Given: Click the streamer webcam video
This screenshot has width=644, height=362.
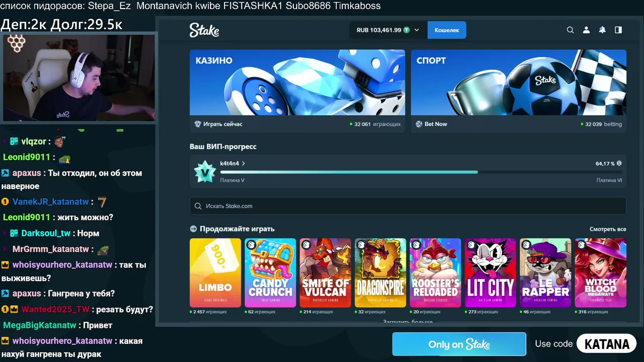Looking at the screenshot, I should (79, 77).
